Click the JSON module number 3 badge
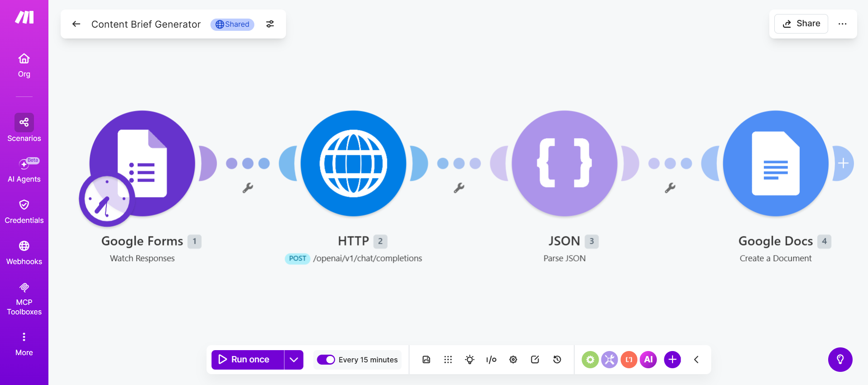Screen dimensions: 868x385 [x=591, y=241]
